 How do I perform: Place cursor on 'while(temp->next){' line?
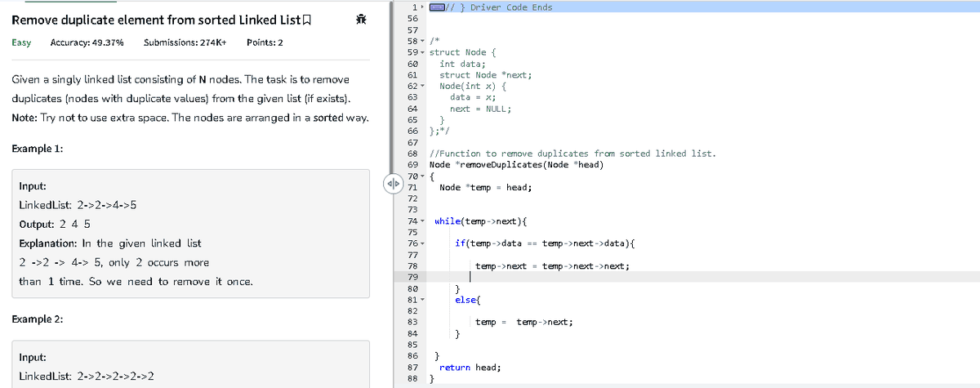[x=480, y=221]
